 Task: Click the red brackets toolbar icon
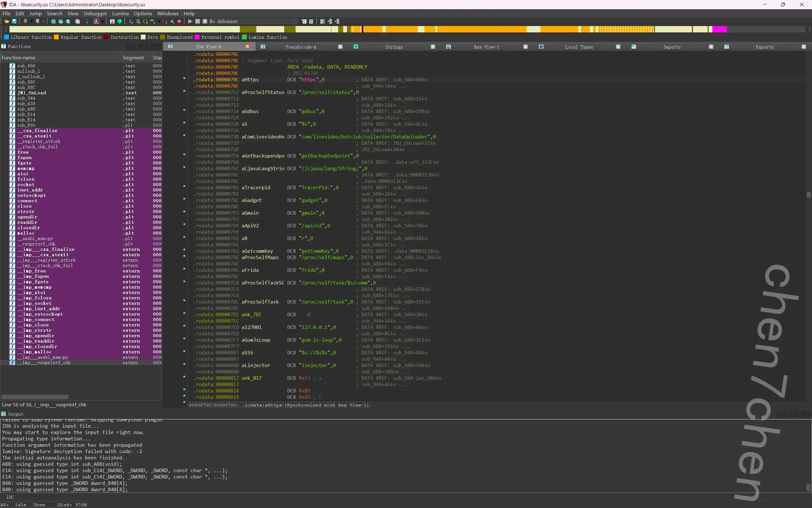[165, 21]
